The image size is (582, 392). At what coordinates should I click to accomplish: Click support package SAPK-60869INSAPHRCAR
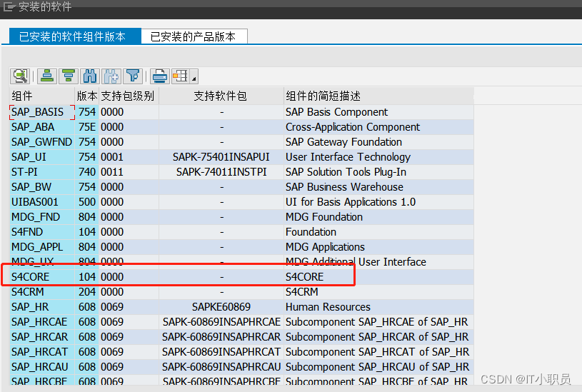(221, 337)
